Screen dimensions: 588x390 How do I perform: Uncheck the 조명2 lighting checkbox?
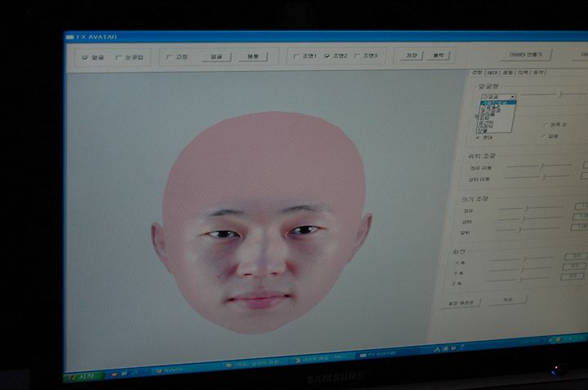pos(327,55)
